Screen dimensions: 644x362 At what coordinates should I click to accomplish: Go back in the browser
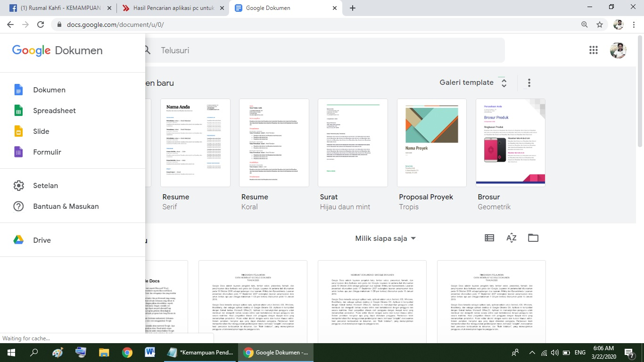[10, 25]
